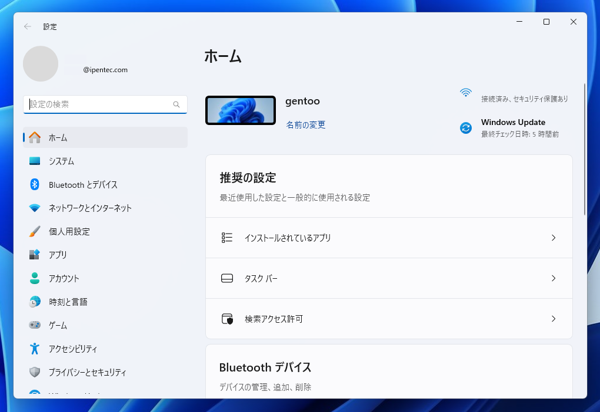Click 最終チェック日時 text under Windows Update

click(520, 134)
